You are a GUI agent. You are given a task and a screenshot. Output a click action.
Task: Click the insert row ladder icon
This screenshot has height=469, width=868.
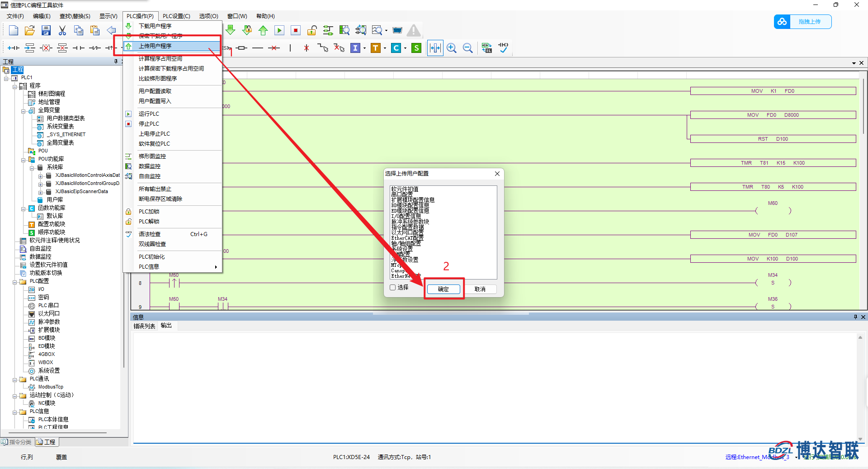coord(30,48)
